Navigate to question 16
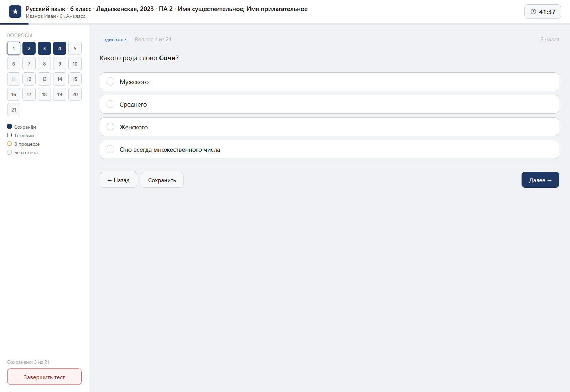The width and height of the screenshot is (570, 392). [14, 94]
